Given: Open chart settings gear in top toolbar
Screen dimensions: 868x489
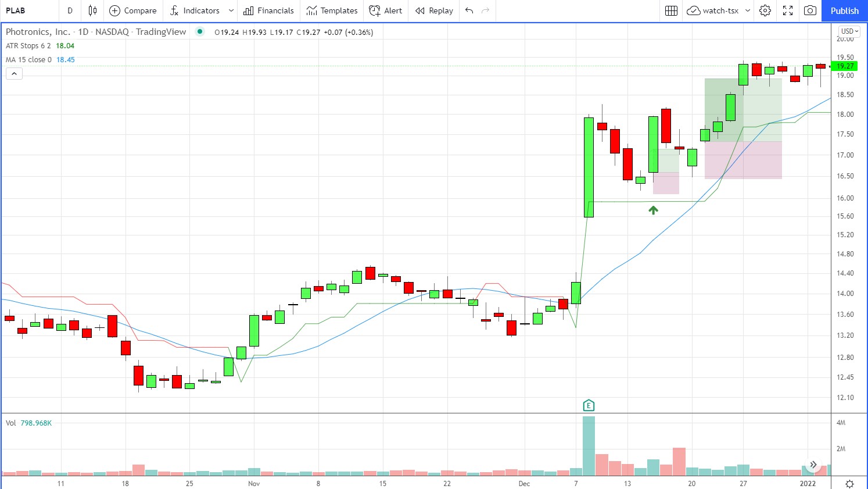Looking at the screenshot, I should tap(765, 10).
